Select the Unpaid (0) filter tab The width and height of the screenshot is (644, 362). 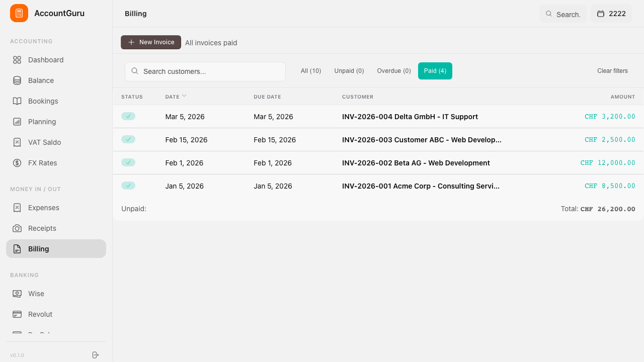(x=349, y=71)
